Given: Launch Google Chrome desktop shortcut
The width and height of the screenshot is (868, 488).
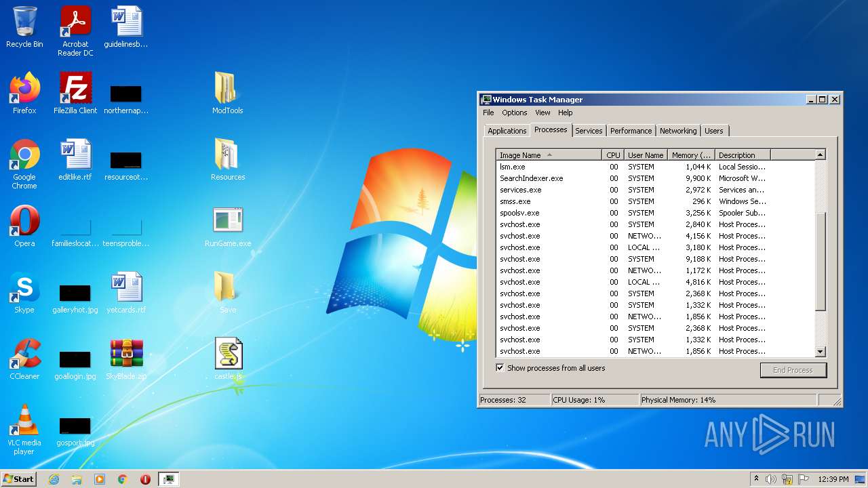Looking at the screenshot, I should click(x=24, y=164).
